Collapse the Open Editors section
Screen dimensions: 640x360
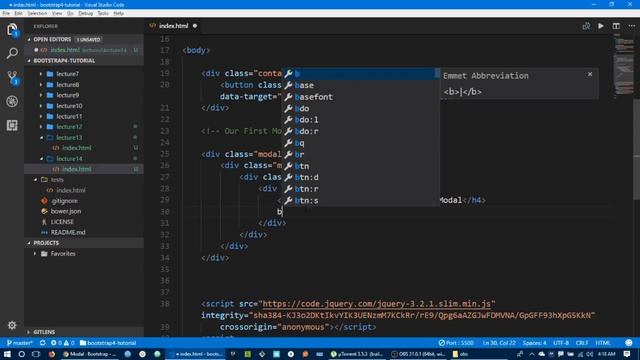point(29,40)
